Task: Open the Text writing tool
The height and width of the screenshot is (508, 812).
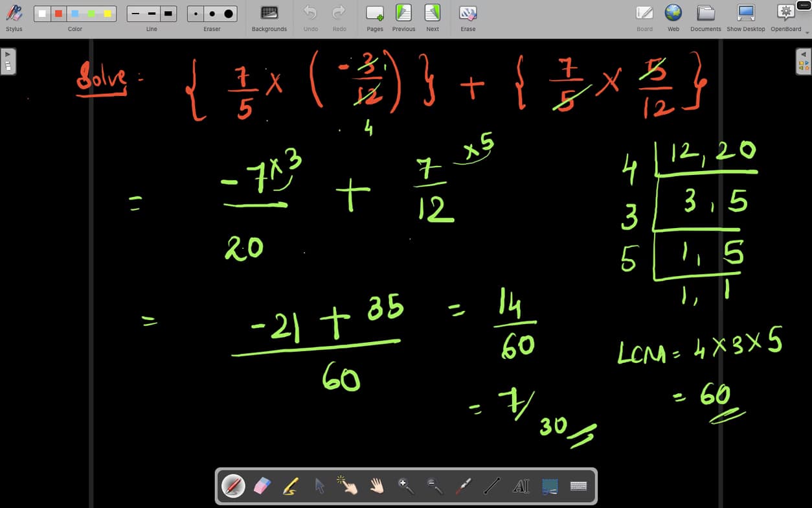Action: (521, 485)
